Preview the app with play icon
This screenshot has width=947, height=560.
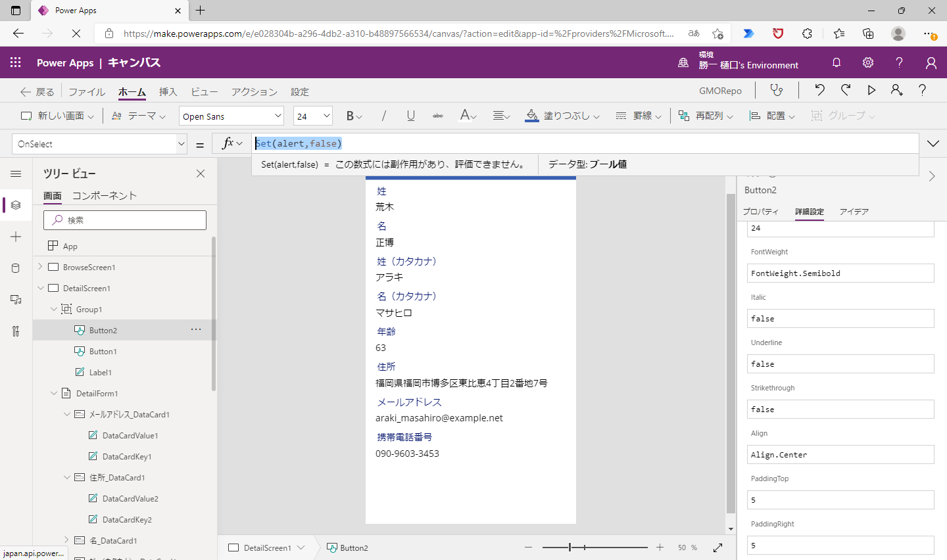pos(871,91)
